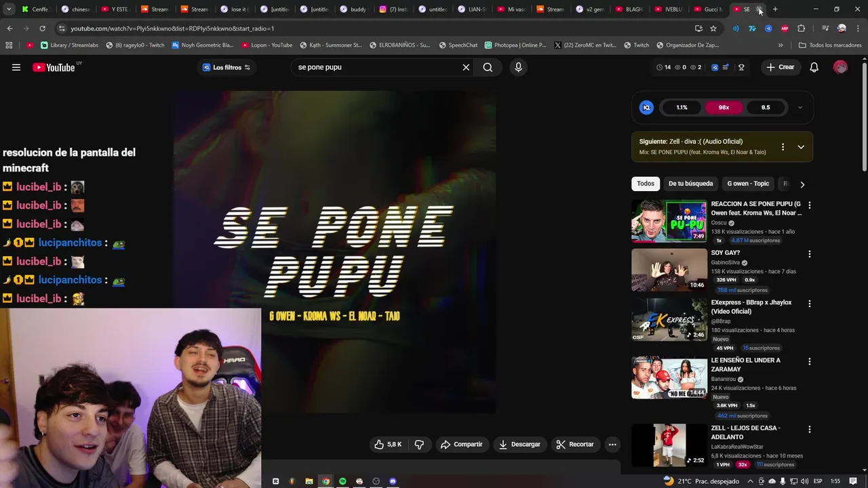Click the vidIQ trophy icon
Screen dimensions: 868x488
(741, 67)
